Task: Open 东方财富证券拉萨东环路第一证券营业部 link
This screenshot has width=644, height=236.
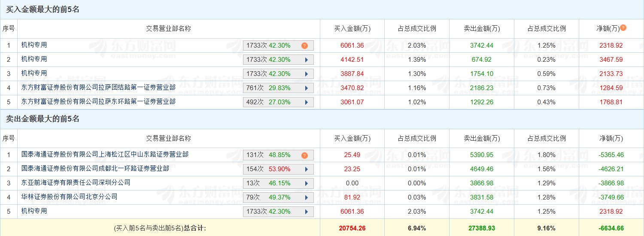Action: [x=98, y=102]
